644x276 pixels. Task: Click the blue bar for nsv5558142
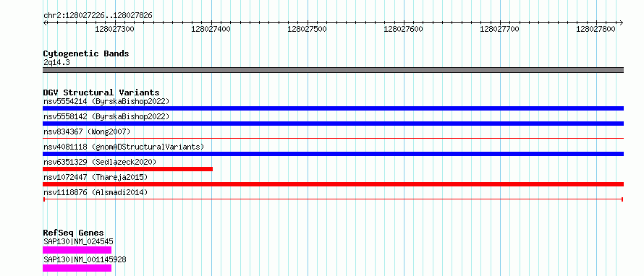click(333, 124)
